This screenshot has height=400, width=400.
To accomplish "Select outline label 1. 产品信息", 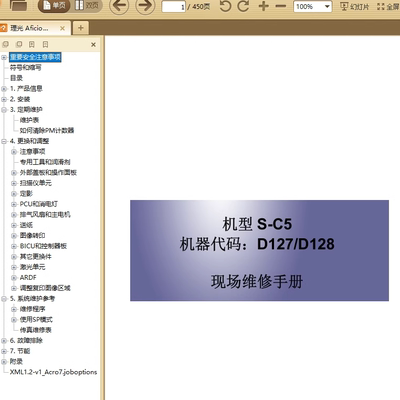I will (26, 89).
